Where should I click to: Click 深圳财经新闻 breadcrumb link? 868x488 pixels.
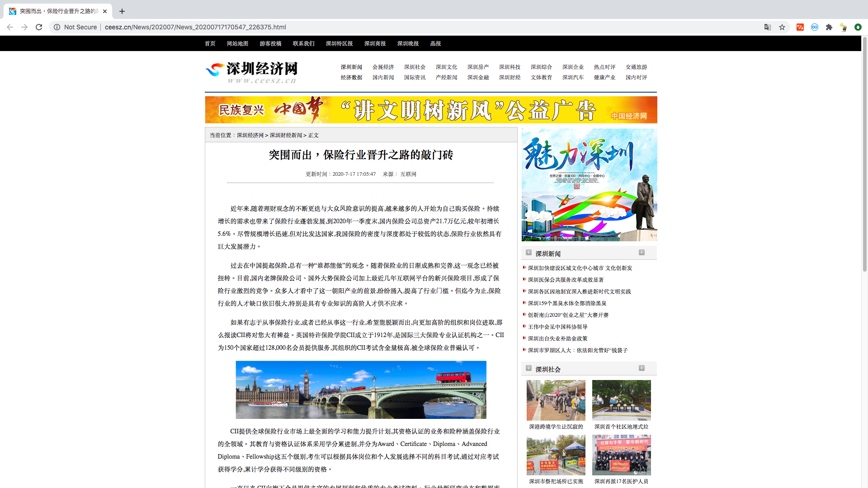click(x=286, y=136)
